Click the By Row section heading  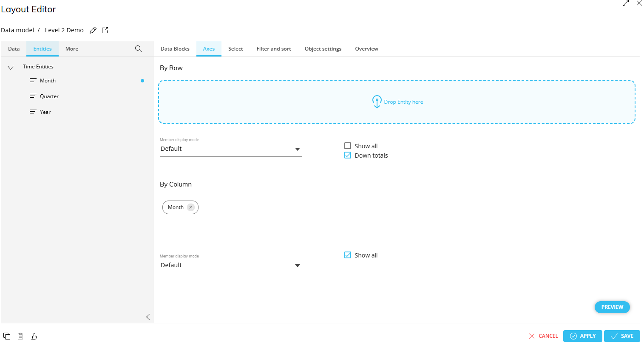click(171, 68)
